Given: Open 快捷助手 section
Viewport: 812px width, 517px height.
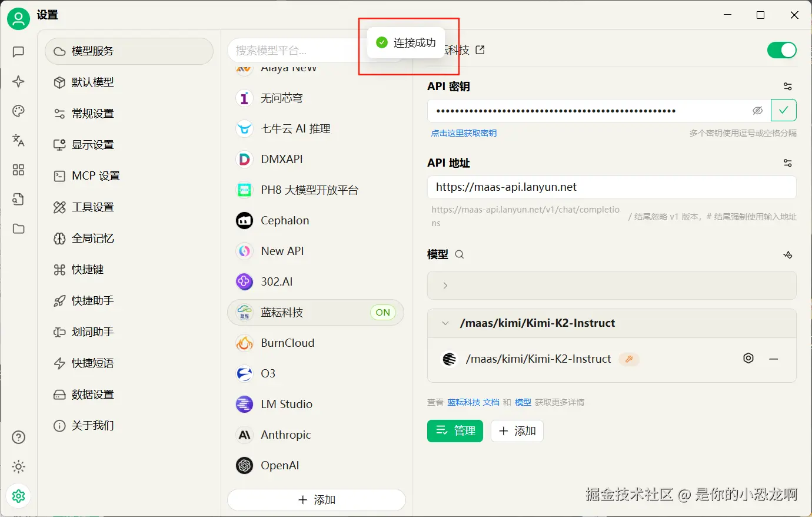Looking at the screenshot, I should 129,301.
